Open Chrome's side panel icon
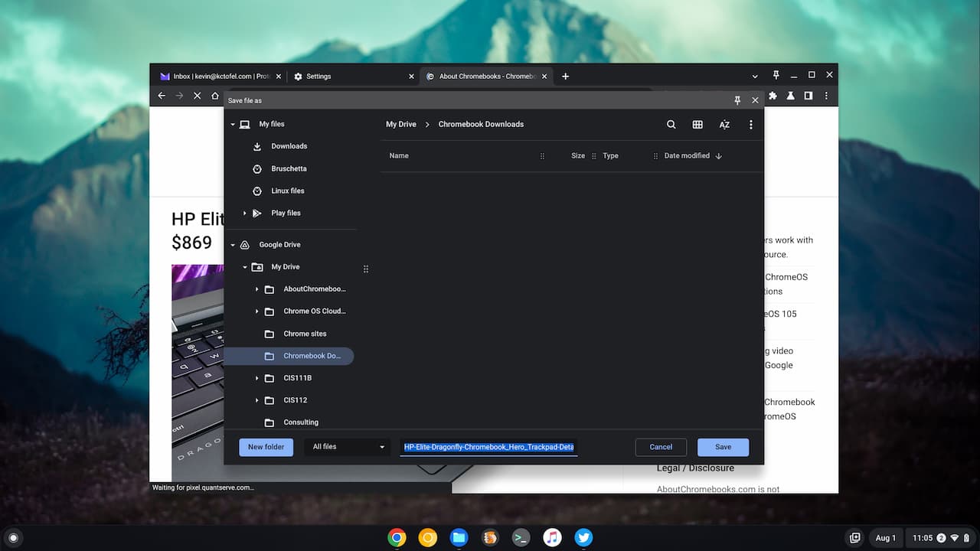Viewport: 980px width, 551px height. 808,96
